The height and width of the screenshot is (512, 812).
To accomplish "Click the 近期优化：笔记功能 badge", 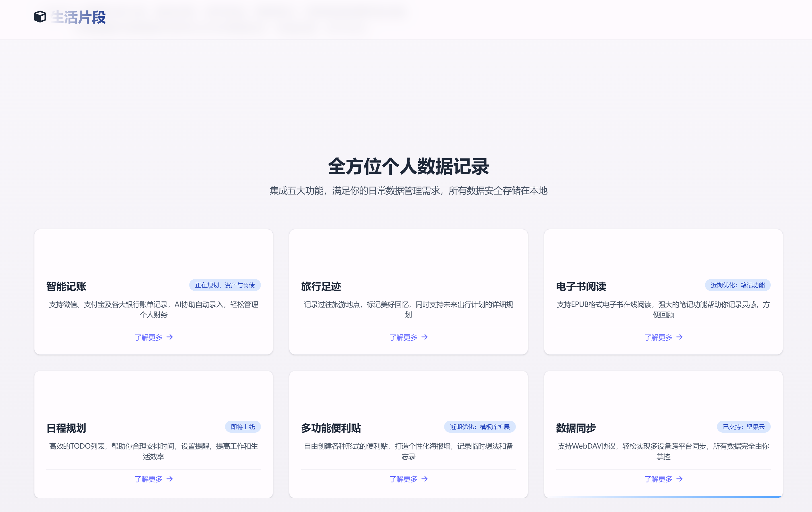I will tap(737, 285).
